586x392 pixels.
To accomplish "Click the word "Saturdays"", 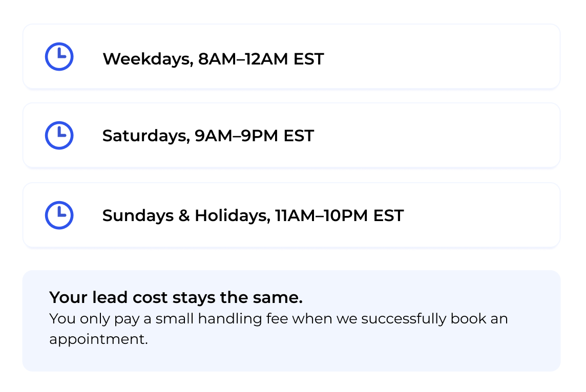I will pyautogui.click(x=144, y=136).
